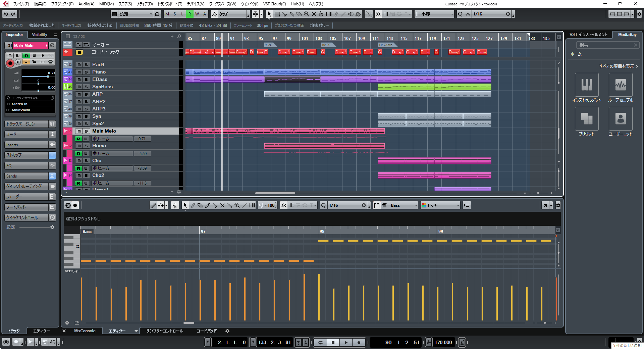This screenshot has height=349, width=644.
Task: Switch to the コードパッド tab
Action: point(207,331)
